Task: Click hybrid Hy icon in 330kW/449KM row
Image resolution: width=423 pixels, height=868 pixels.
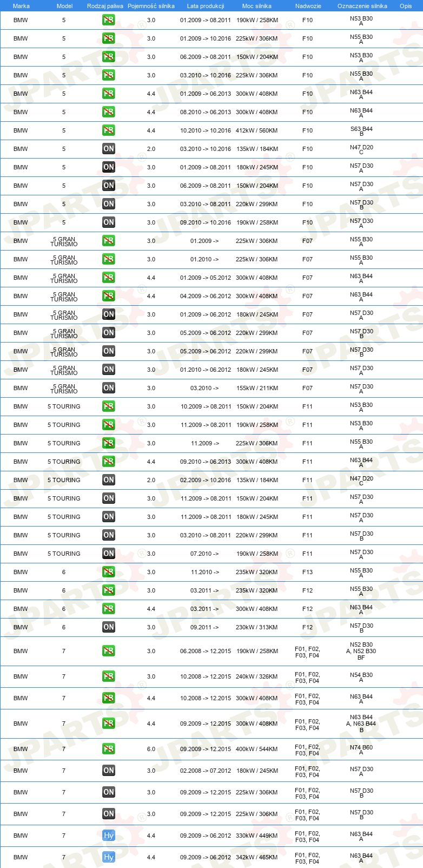Action: [109, 836]
